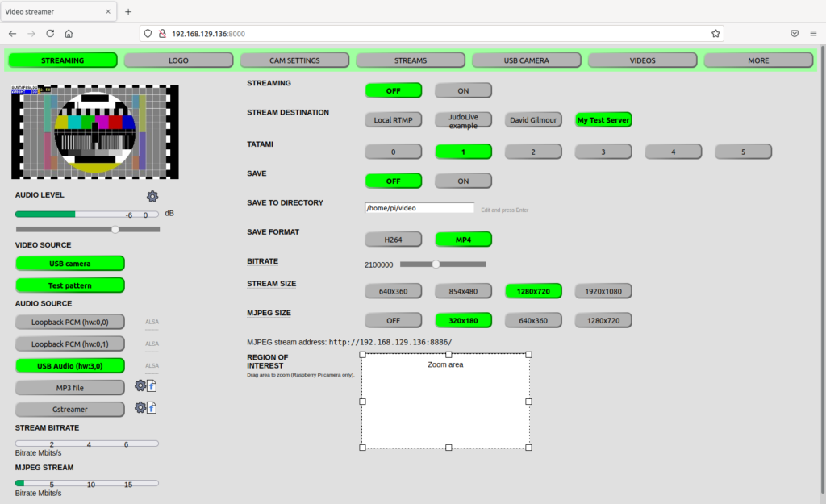Go to browser home page
826x504 pixels.
pos(69,34)
